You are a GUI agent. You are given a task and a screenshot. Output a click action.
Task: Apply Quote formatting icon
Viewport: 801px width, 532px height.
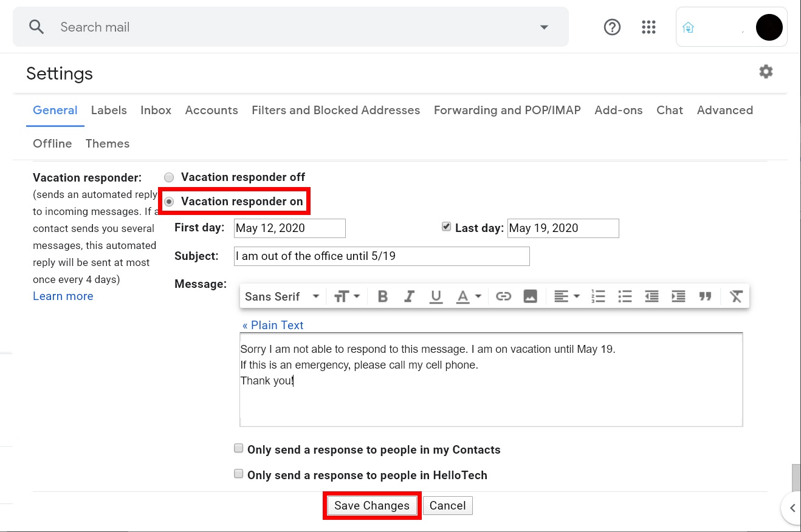(x=705, y=296)
